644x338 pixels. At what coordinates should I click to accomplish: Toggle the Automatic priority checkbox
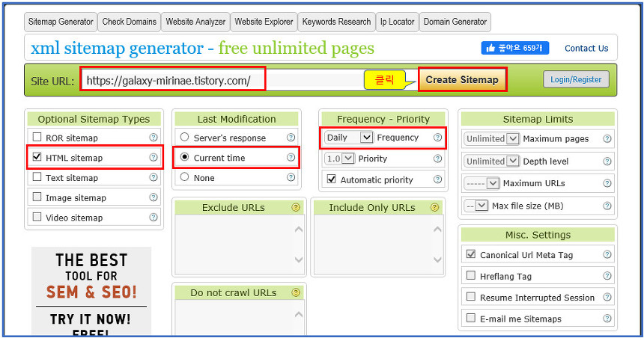click(332, 179)
